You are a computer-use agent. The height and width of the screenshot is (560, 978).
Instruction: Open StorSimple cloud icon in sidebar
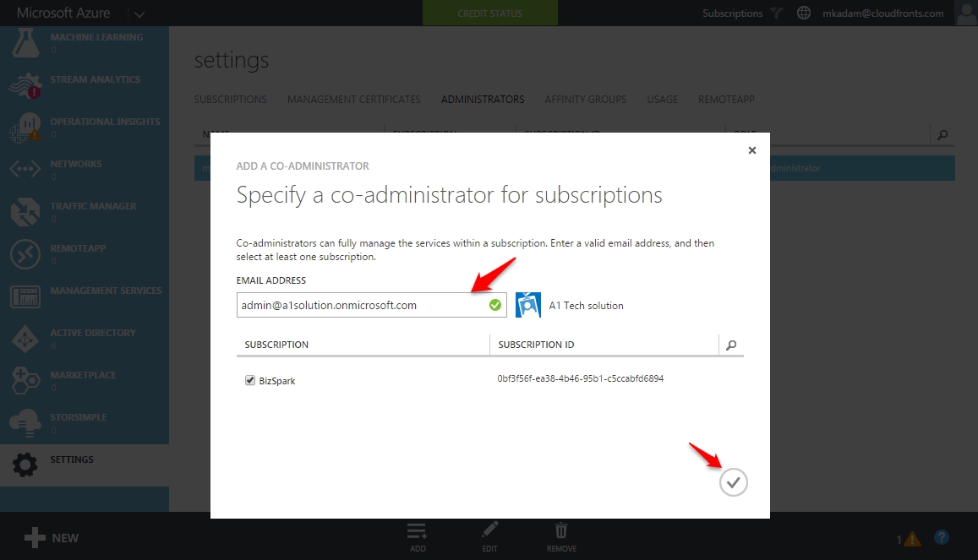point(25,423)
